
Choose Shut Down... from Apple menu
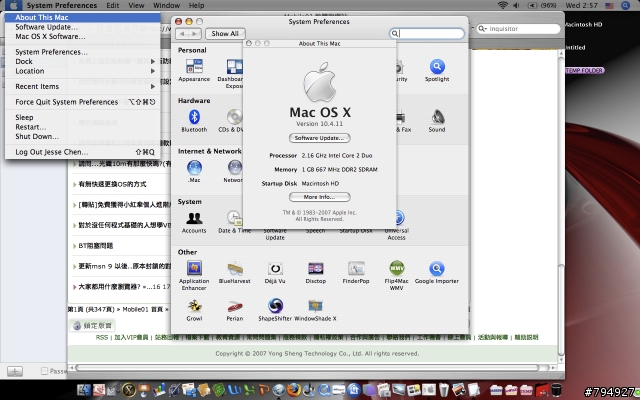[83, 136]
